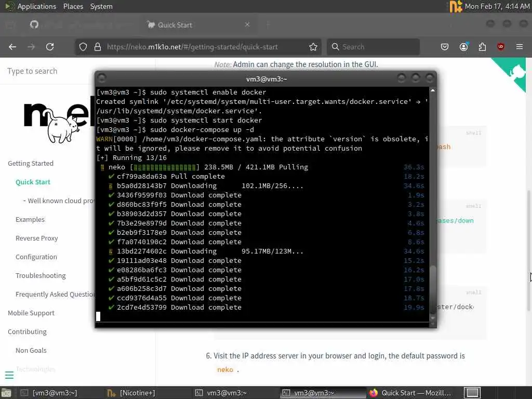The image size is (532, 399).
Task: Click the workspace switcher in taskbar
Action: 472,393
